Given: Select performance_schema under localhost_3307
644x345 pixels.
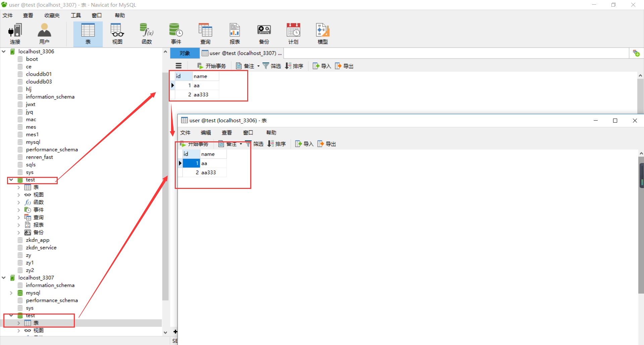Looking at the screenshot, I should (52, 300).
